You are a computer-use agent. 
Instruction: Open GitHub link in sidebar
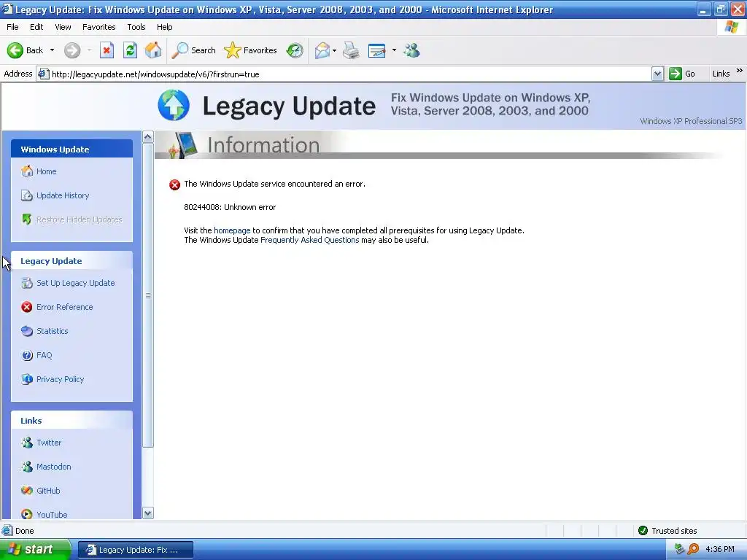coord(48,491)
